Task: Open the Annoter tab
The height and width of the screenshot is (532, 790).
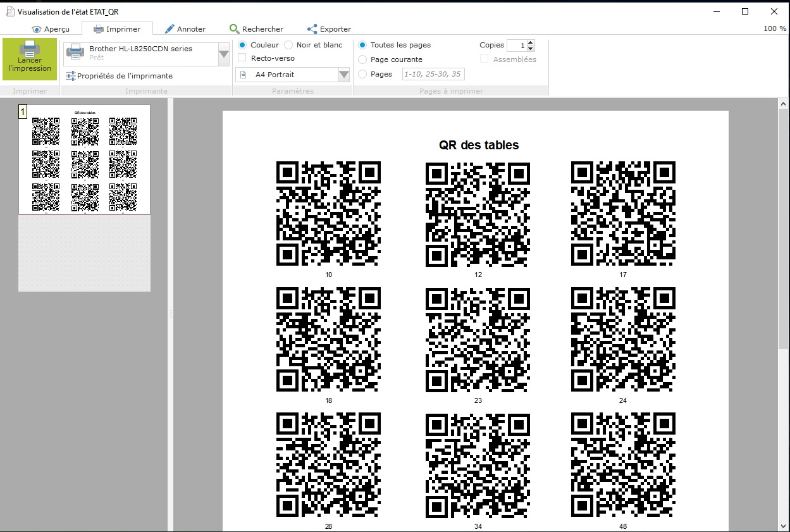Action: click(185, 29)
